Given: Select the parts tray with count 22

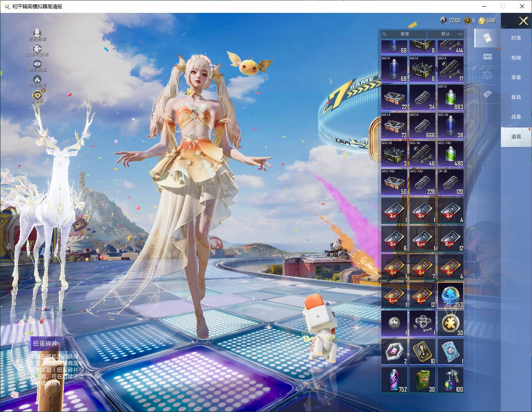Looking at the screenshot, I should click(394, 97).
